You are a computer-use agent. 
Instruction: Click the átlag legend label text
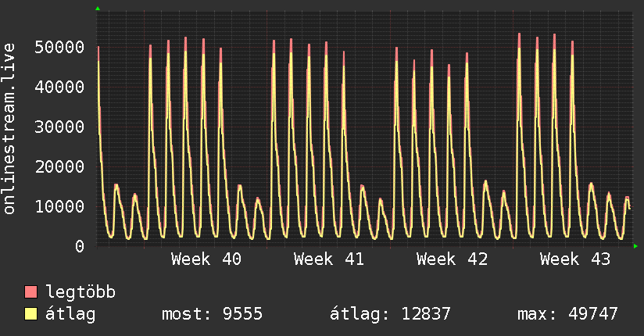[x=70, y=314]
